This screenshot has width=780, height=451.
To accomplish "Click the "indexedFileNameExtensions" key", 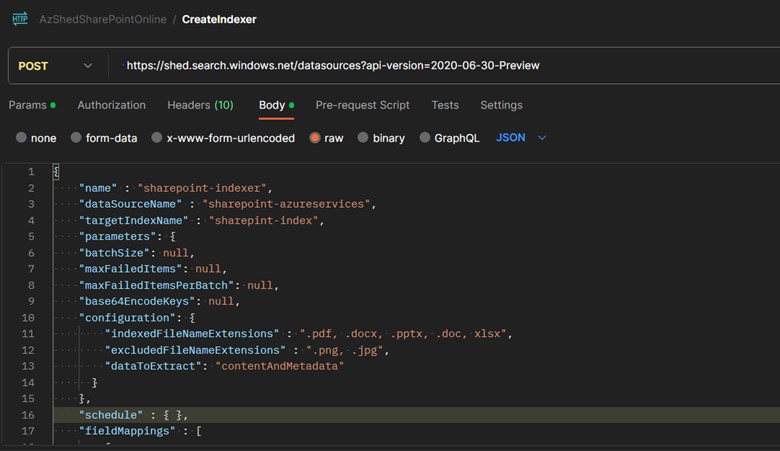I will pyautogui.click(x=192, y=333).
